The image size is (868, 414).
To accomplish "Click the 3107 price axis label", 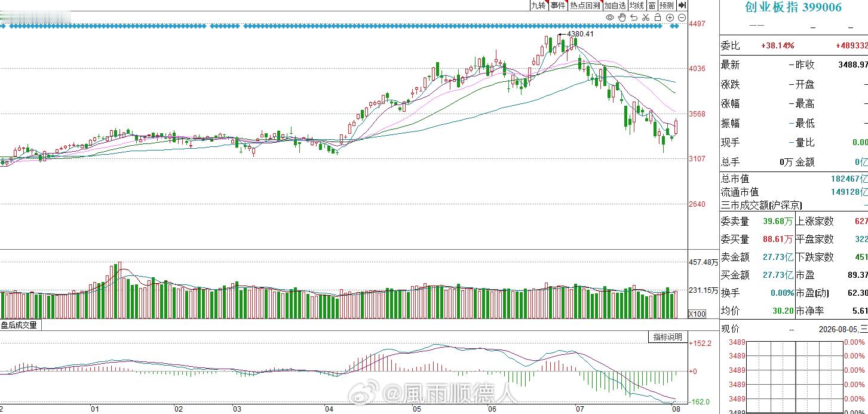I will pyautogui.click(x=697, y=159).
